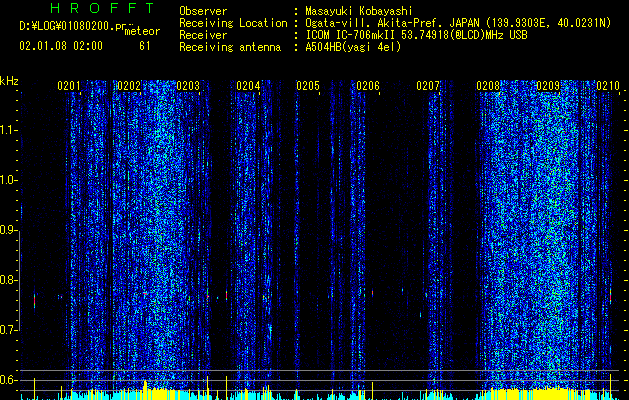Click the 1.0 kHz axis label
The width and height of the screenshot is (629, 400).
[x=9, y=180]
